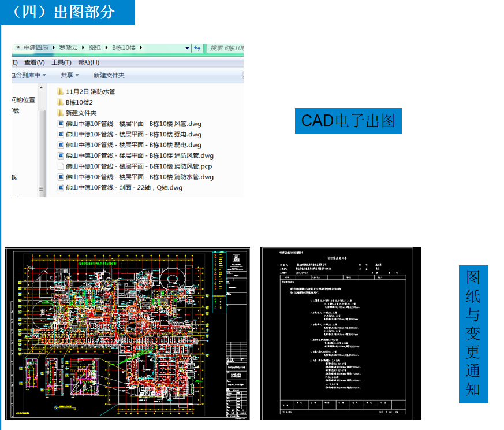Viewport: 504px width, 430px height.
Task: Click inside the 搜索 B栋10楼 search box
Action: pos(226,48)
